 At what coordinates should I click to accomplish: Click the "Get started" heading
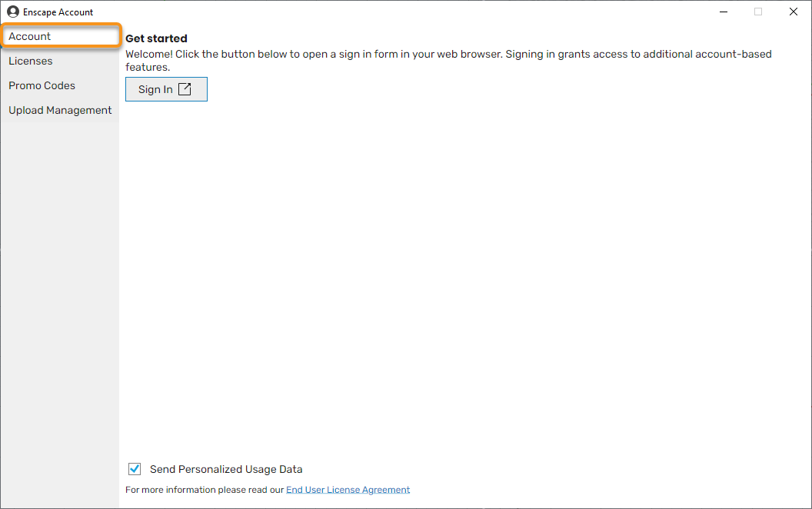156,38
